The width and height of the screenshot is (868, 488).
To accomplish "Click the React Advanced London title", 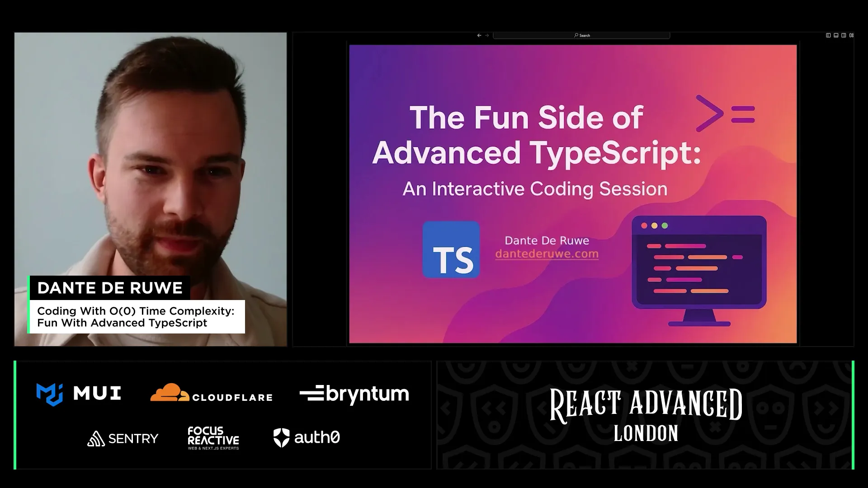I will (646, 415).
